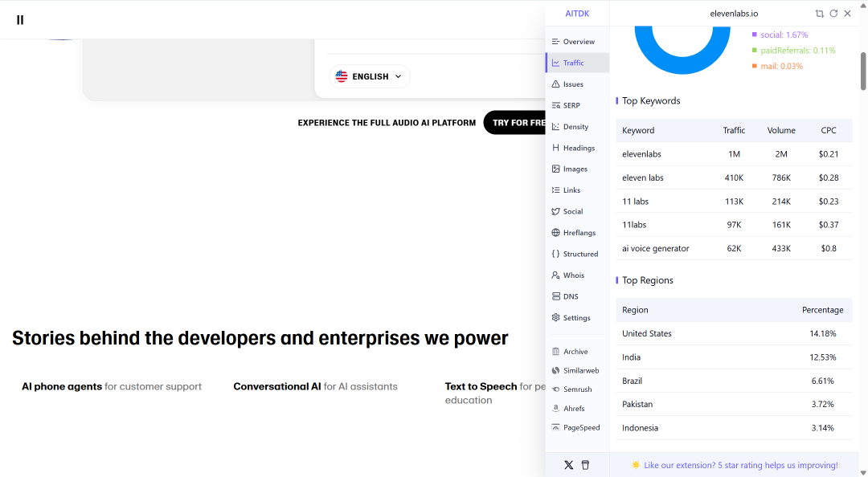This screenshot has width=868, height=477.
Task: Click the Stories behind the developers heading
Action: tap(260, 337)
